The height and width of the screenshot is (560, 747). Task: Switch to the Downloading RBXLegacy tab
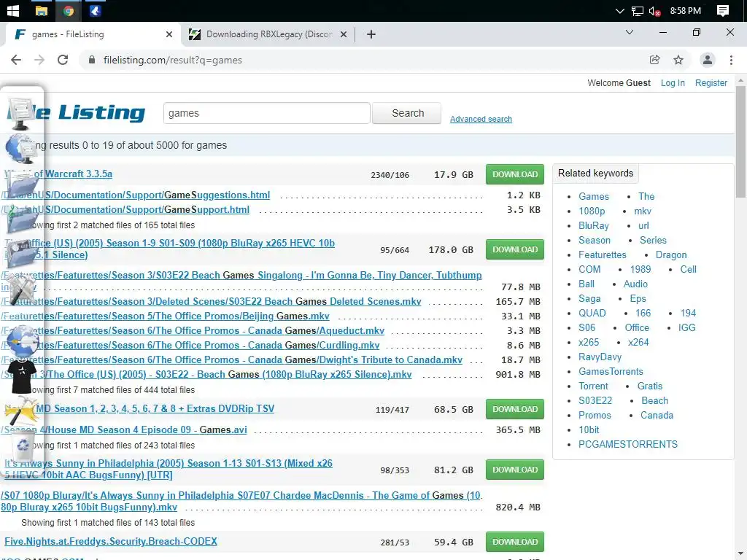[x=269, y=34]
